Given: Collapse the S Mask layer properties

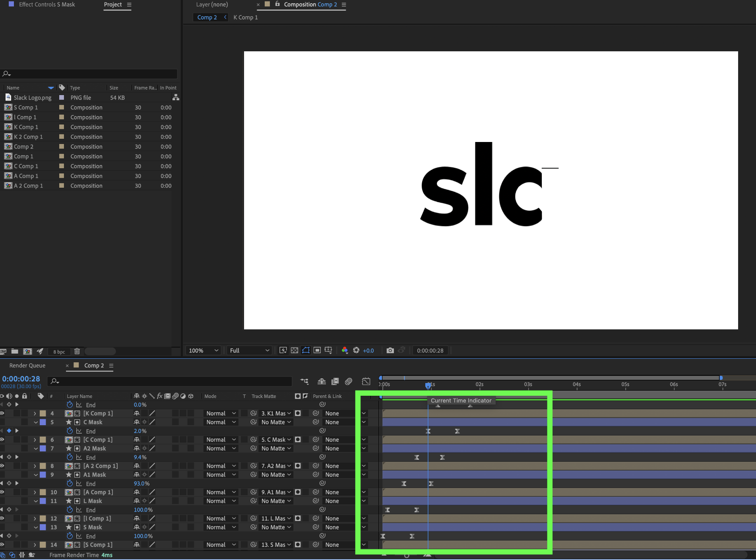Looking at the screenshot, I should [36, 527].
